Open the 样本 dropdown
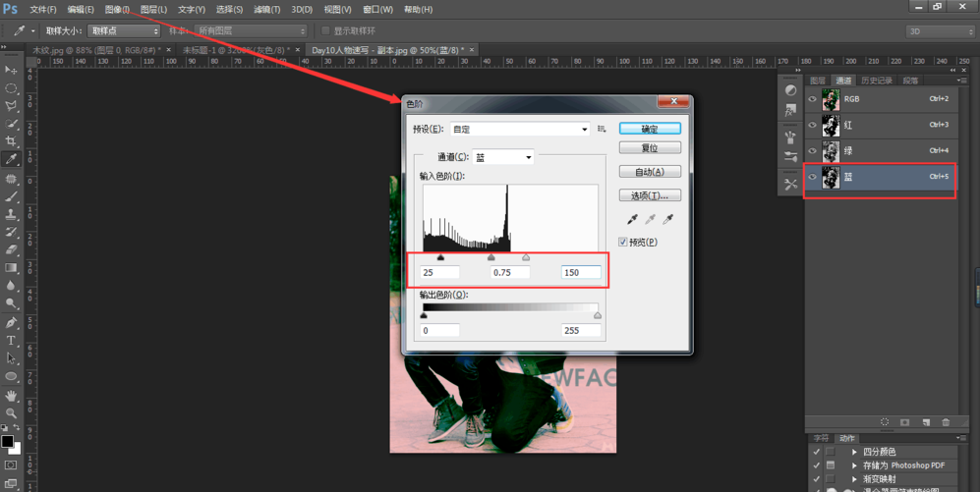The image size is (980, 492). [x=252, y=30]
